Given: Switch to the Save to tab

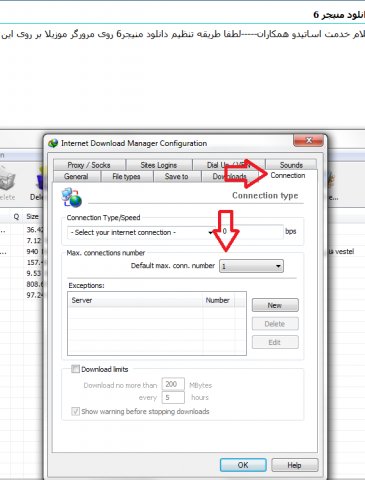Looking at the screenshot, I should coord(177,176).
